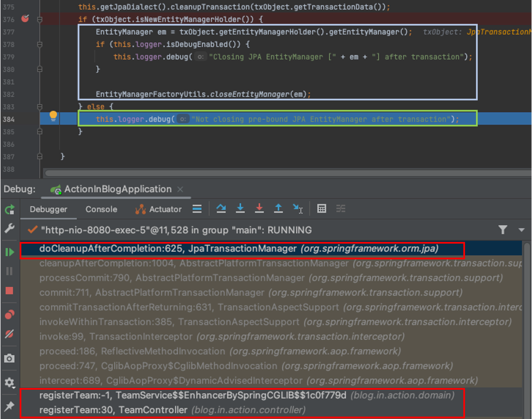Screen dimensions: 532x419
Task: Stop debugging with red square icon
Action: pos(10,291)
